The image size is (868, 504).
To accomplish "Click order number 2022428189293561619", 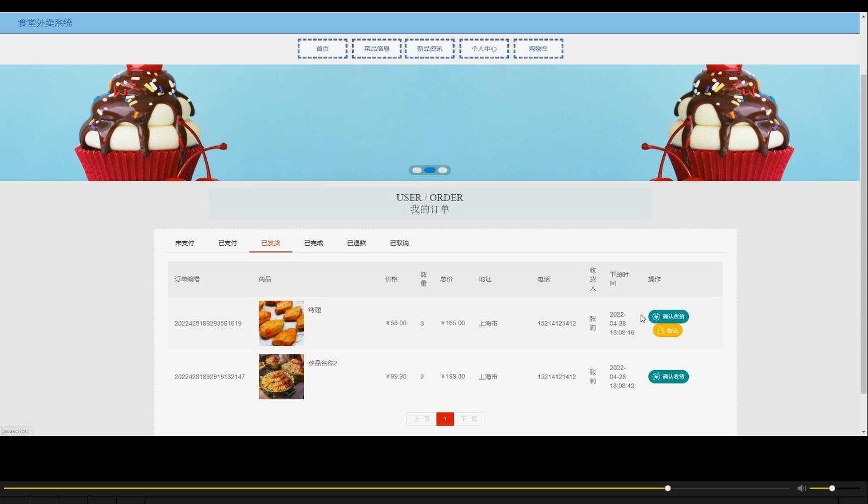I will point(208,324).
